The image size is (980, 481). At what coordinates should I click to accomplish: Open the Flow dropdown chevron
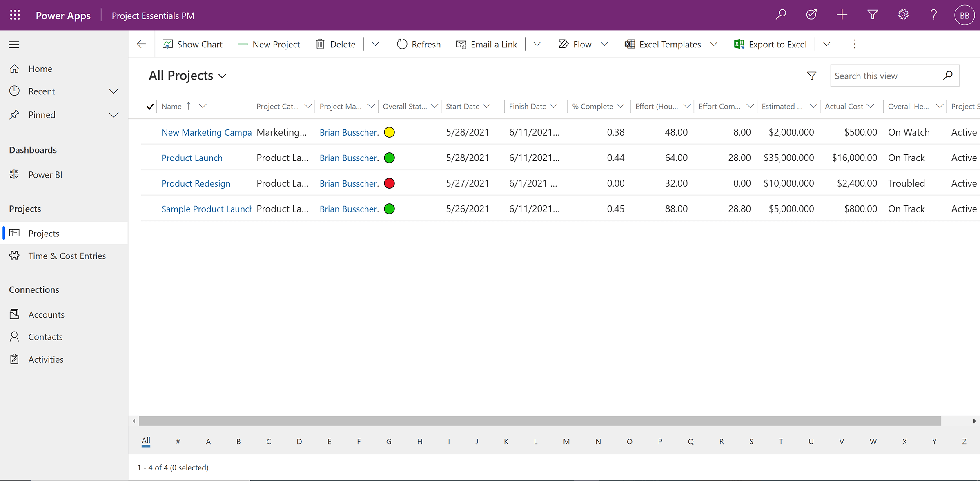tap(605, 44)
